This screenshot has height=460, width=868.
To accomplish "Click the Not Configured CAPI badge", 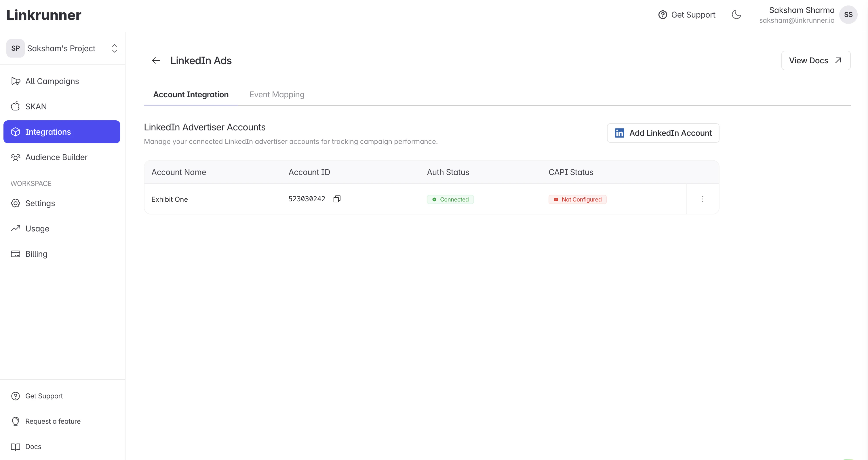I will click(577, 199).
